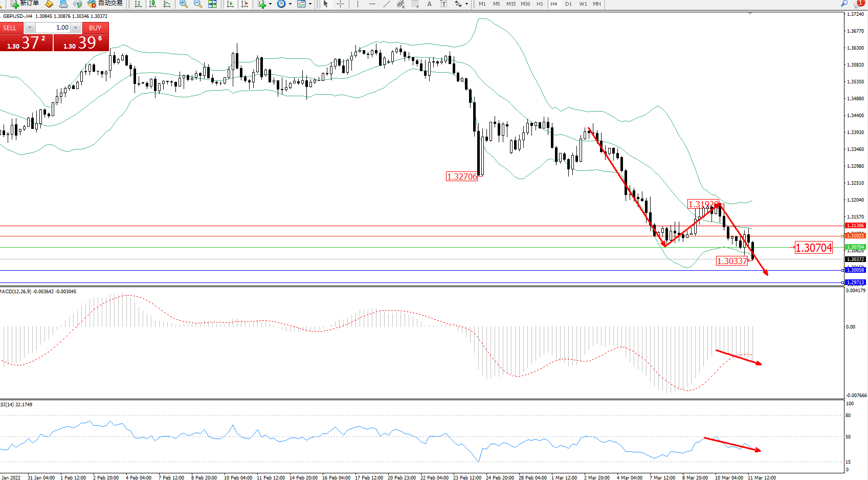Click the red 1.31306 price level marker

[855, 226]
